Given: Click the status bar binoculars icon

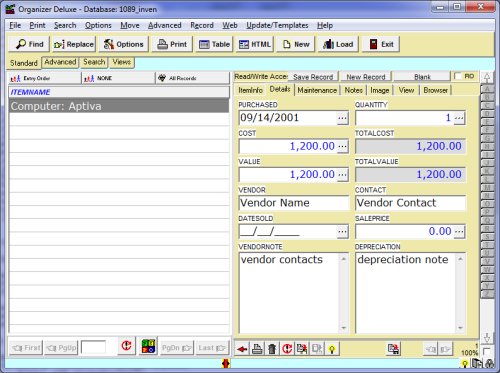Looking at the screenshot, I should [x=490, y=363].
